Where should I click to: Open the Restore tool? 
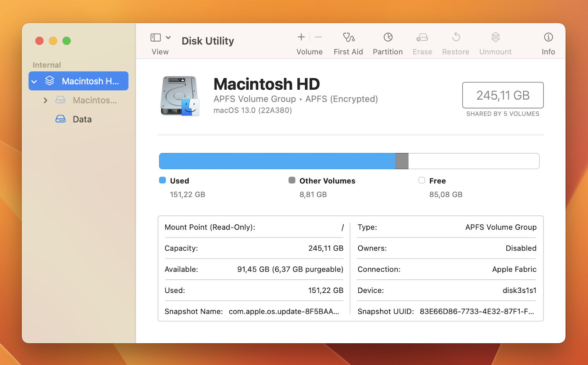[455, 42]
